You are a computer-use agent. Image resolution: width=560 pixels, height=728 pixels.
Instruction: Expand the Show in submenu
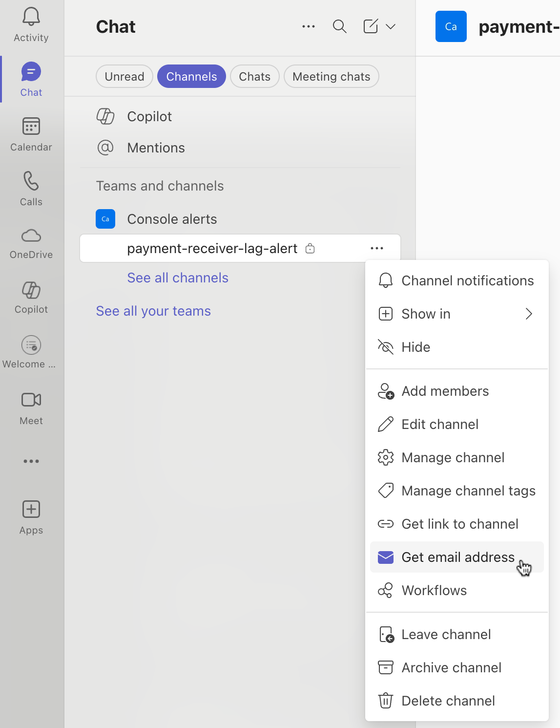point(457,314)
